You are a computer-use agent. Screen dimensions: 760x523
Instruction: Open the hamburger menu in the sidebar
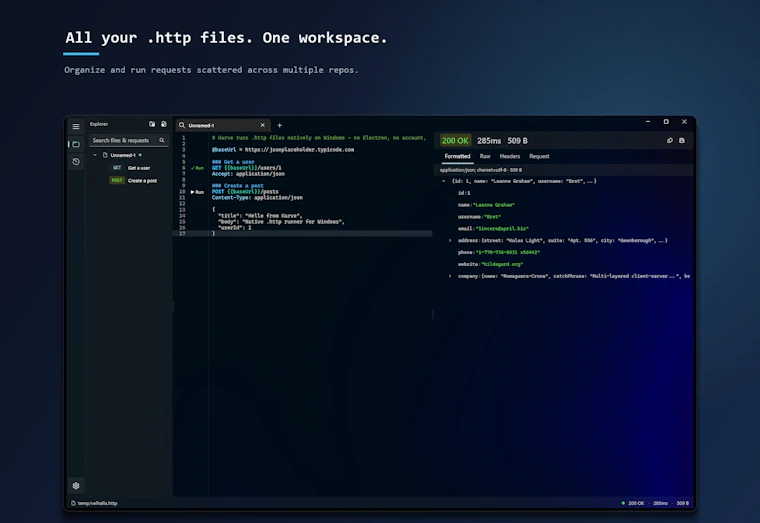click(76, 127)
